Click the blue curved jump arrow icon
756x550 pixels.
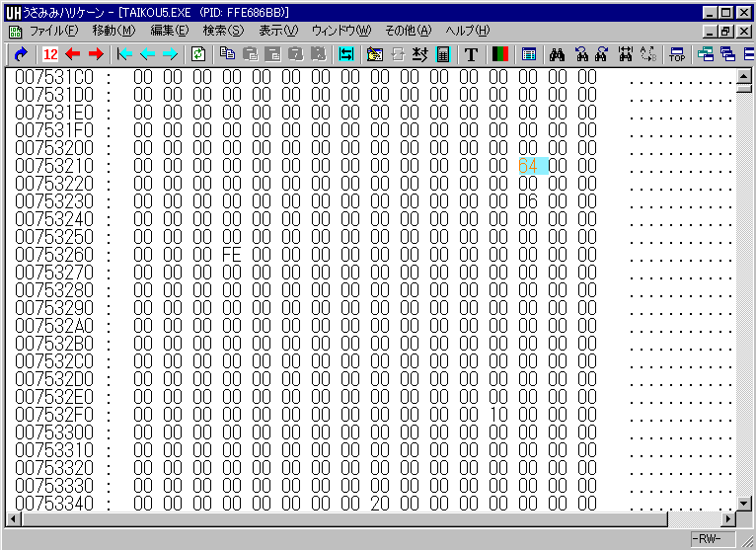[x=19, y=54]
